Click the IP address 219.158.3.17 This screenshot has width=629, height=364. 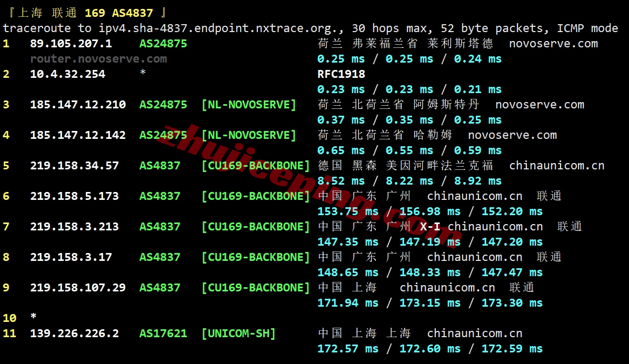[x=71, y=257]
